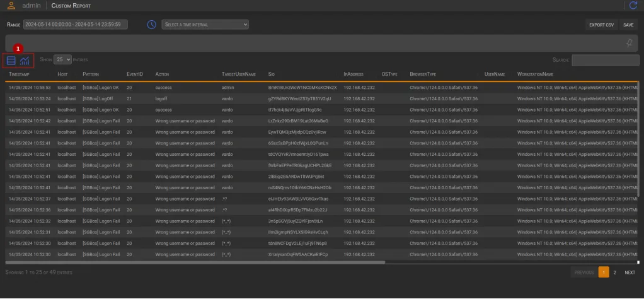Go to the Next page

tap(630, 273)
